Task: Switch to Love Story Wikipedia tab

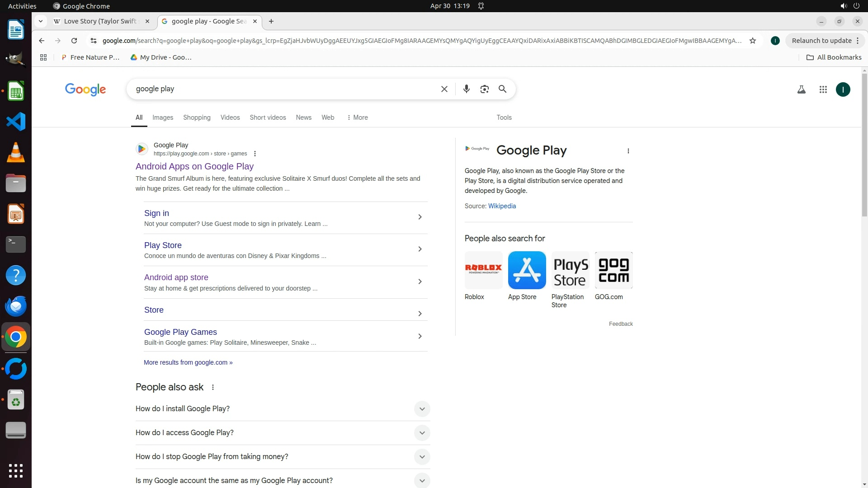Action: click(x=99, y=21)
